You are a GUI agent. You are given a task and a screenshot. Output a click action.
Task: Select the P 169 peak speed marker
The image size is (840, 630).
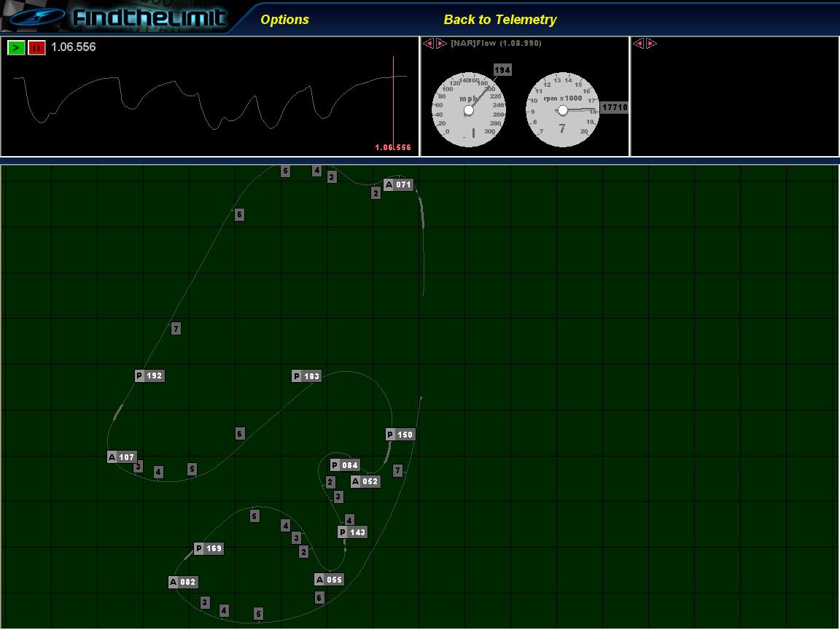[x=209, y=548]
